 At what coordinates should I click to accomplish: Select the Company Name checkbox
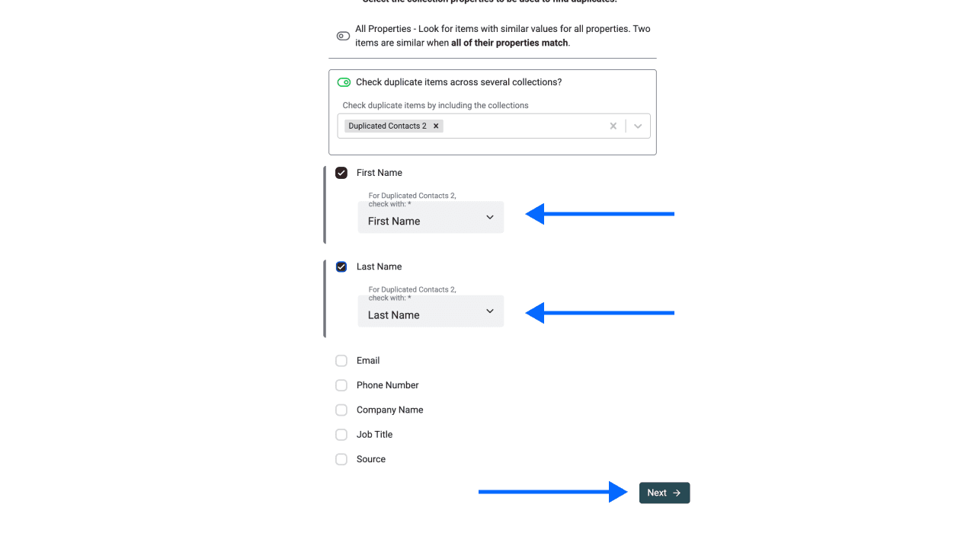(341, 410)
